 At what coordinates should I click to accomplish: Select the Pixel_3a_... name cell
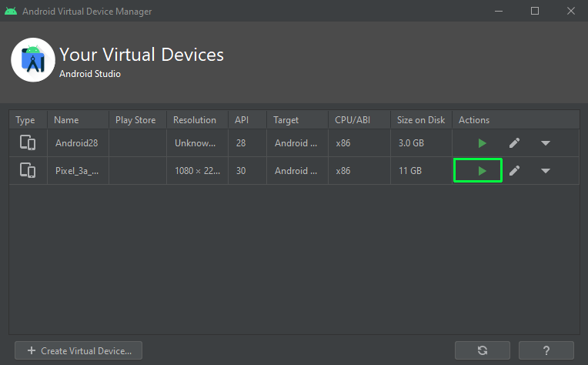77,171
